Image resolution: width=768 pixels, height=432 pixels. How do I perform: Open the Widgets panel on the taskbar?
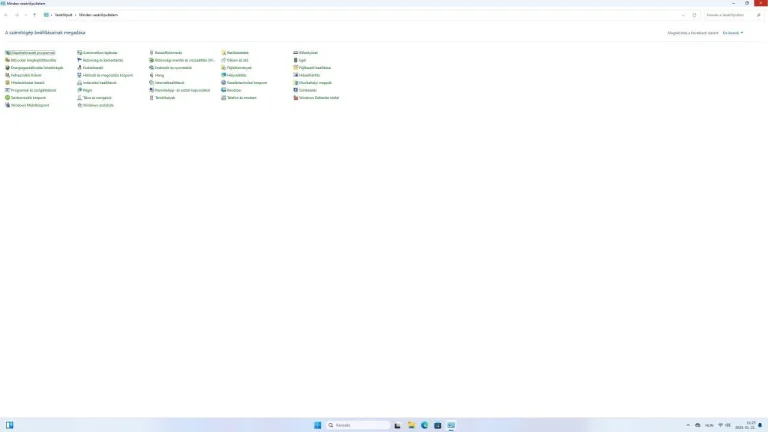(x=9, y=425)
